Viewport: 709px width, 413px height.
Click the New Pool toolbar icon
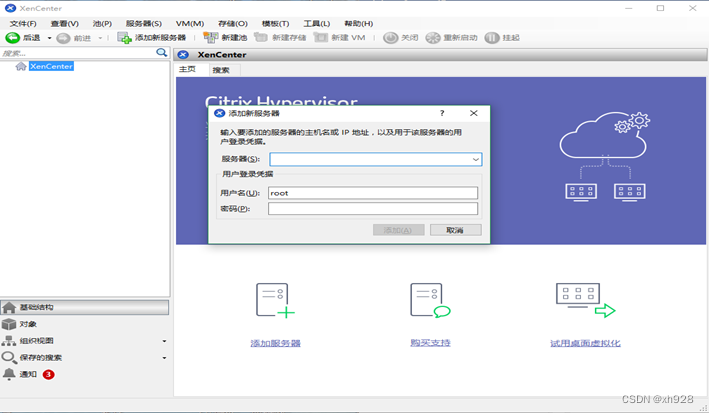click(x=210, y=38)
